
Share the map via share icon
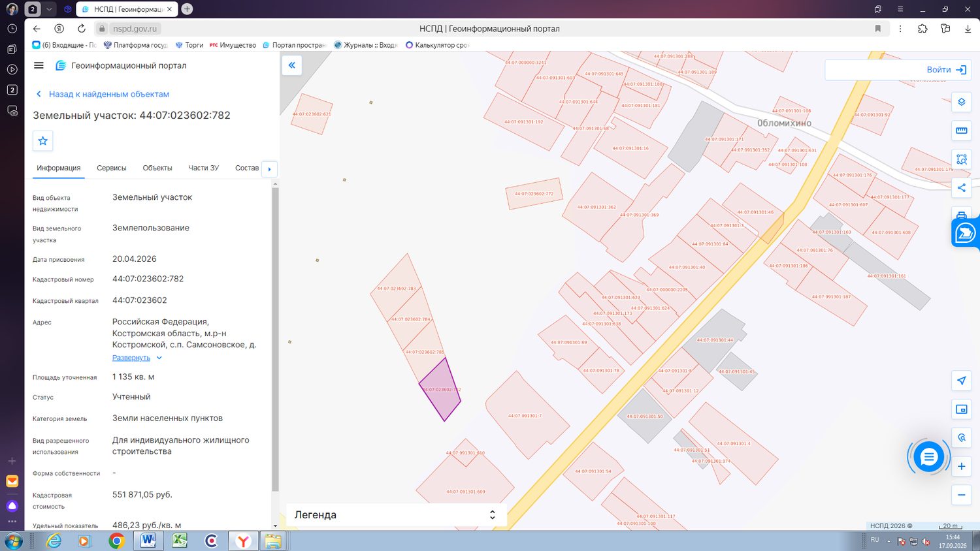click(x=962, y=188)
